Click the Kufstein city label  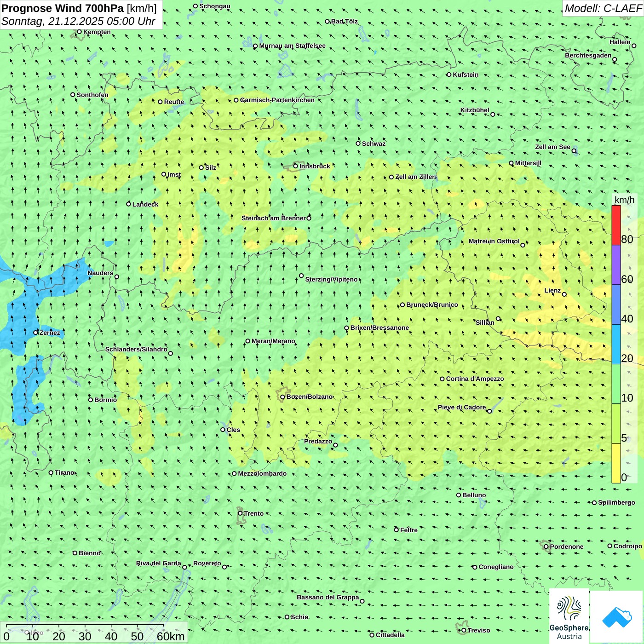pyautogui.click(x=466, y=75)
